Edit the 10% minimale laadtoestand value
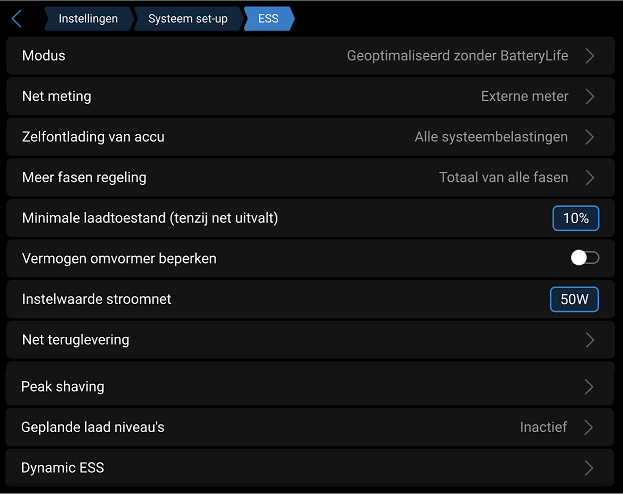This screenshot has width=623, height=494. click(x=575, y=218)
